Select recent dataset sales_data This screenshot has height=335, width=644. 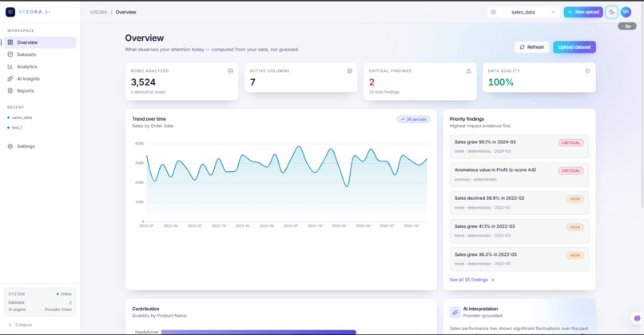20,118
